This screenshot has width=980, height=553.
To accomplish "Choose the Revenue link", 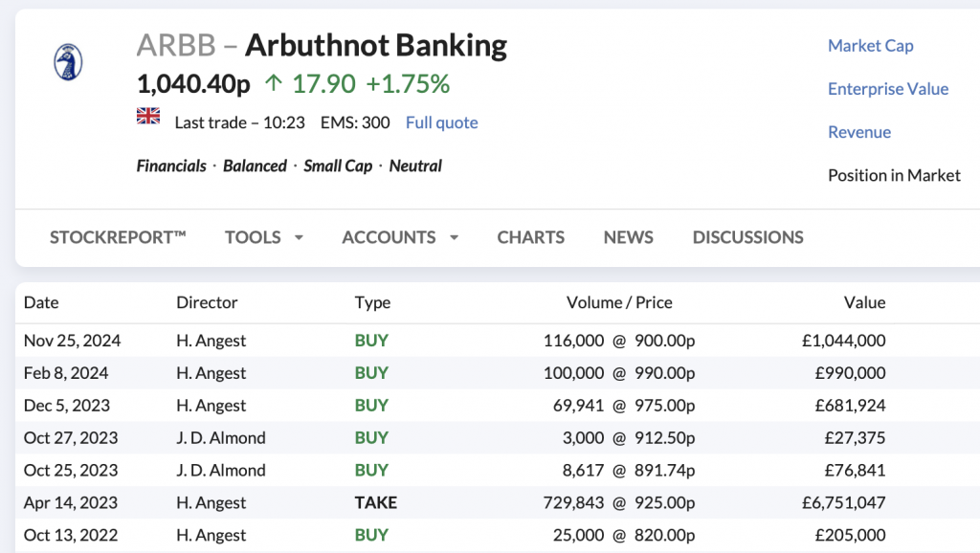I will coord(858,132).
